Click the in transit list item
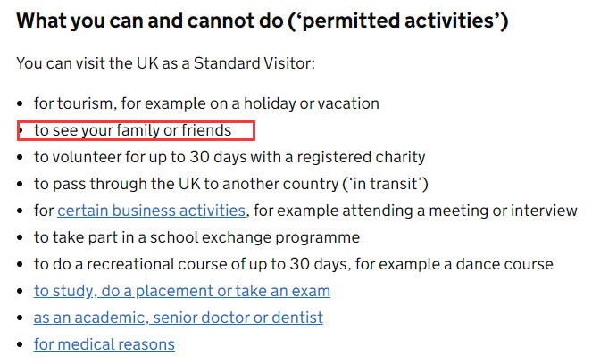 231,184
